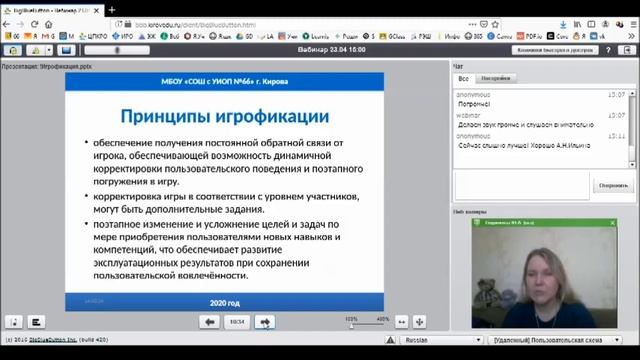Go to the browser home page
640x360 pixels.
pyautogui.click(x=49, y=24)
